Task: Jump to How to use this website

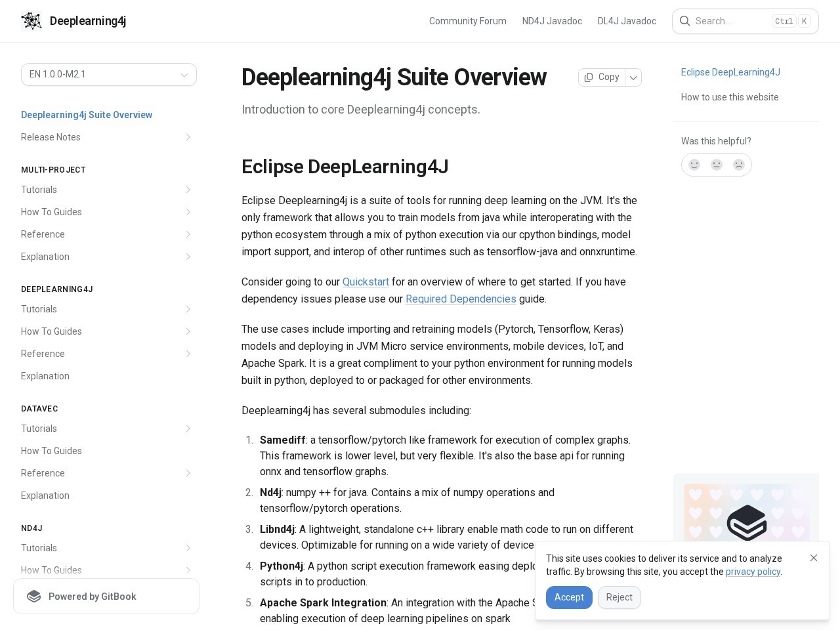Action: [730, 97]
